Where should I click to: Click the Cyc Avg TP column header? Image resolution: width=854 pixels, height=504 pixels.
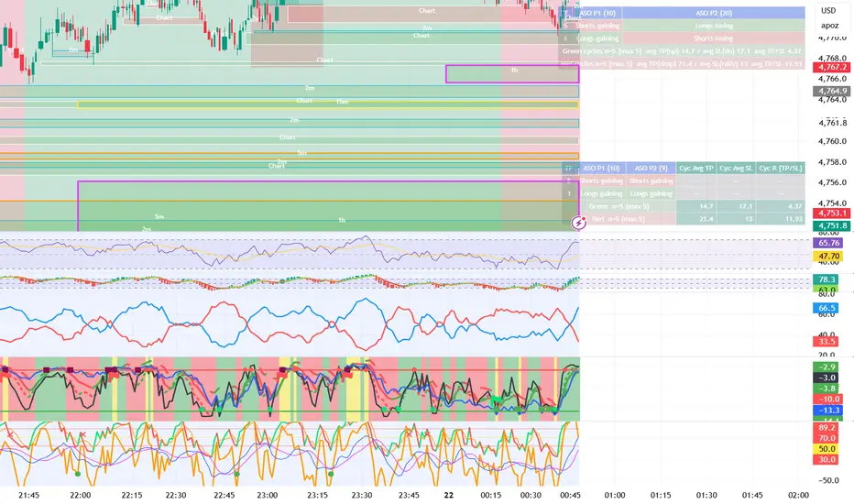coord(696,168)
